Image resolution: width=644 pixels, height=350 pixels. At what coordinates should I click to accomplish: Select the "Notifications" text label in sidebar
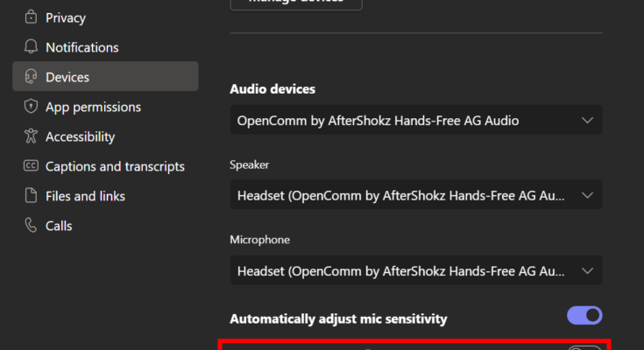(x=81, y=47)
